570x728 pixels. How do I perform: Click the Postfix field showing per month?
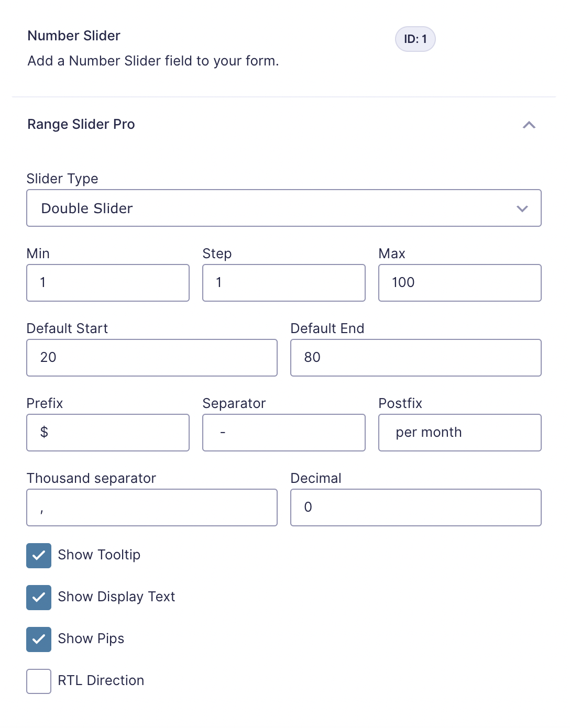(x=460, y=433)
